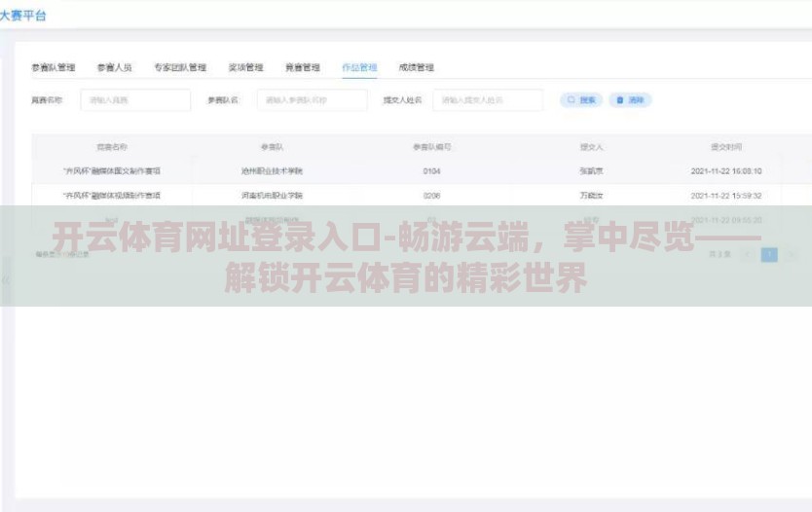The width and height of the screenshot is (812, 512).
Task: Click submit time 2021-11-22 16:08:10
Action: click(726, 171)
